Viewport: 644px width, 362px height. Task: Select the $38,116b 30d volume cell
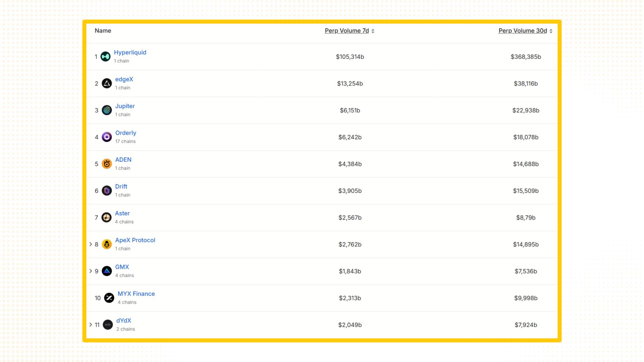pyautogui.click(x=526, y=83)
